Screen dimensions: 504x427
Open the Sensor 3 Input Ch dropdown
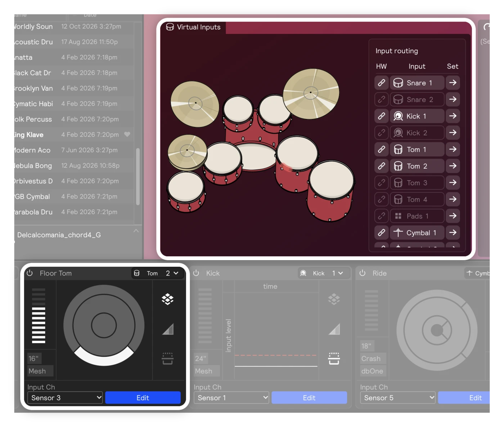[65, 398]
